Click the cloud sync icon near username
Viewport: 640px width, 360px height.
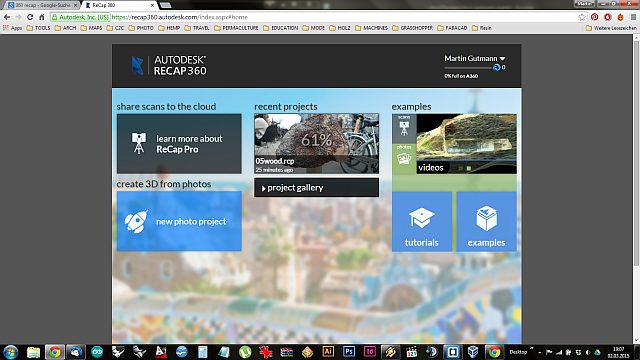point(496,67)
